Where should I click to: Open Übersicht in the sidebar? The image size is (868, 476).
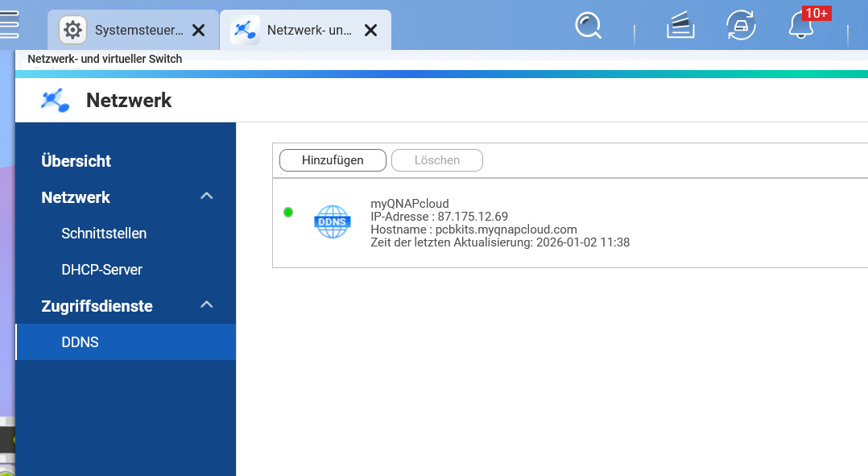point(76,161)
